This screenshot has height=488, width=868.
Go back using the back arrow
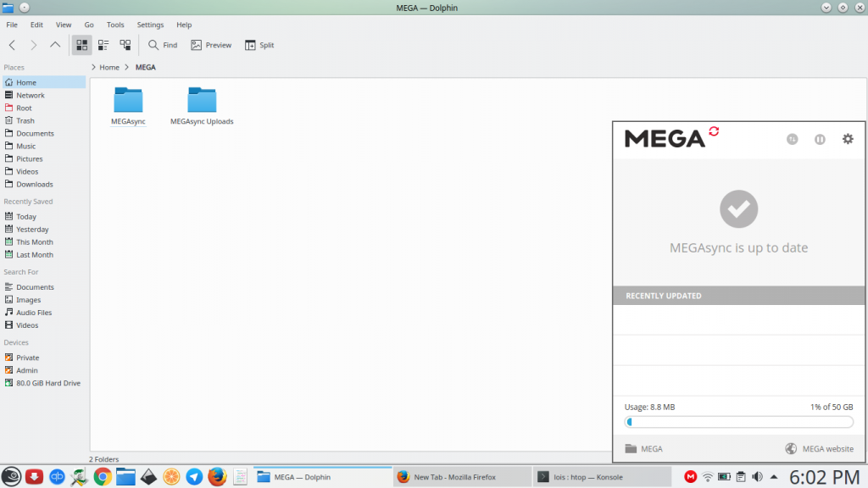(x=12, y=45)
